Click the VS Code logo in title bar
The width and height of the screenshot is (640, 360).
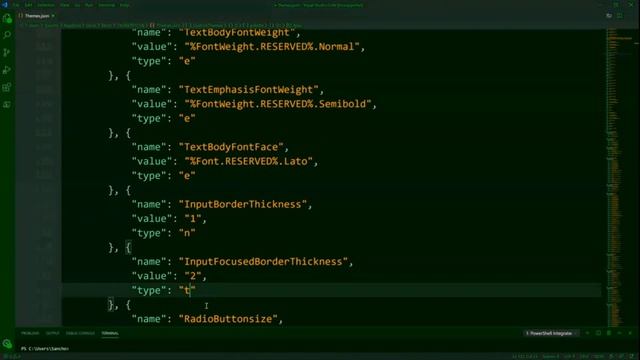tap(5, 5)
